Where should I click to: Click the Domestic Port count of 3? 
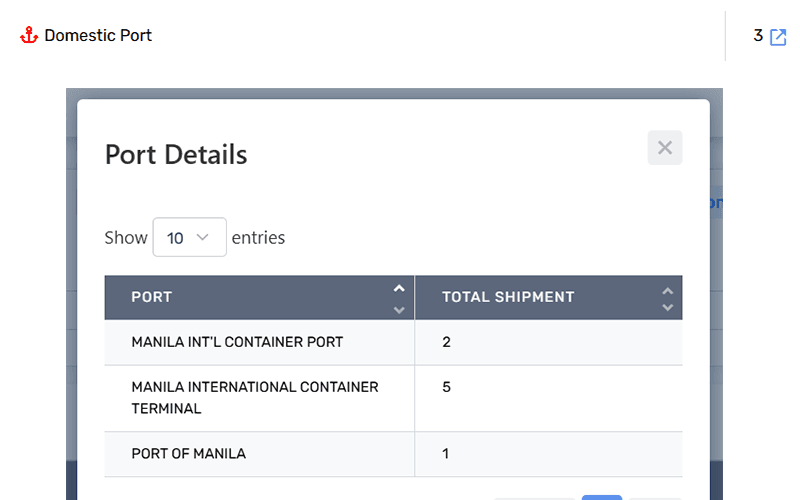[x=758, y=36]
